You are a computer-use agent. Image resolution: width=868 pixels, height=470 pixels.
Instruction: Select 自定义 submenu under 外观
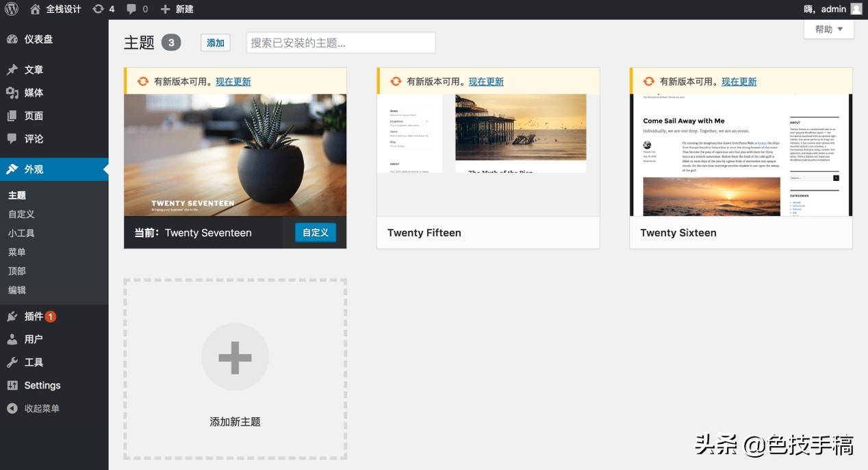pyautogui.click(x=21, y=214)
